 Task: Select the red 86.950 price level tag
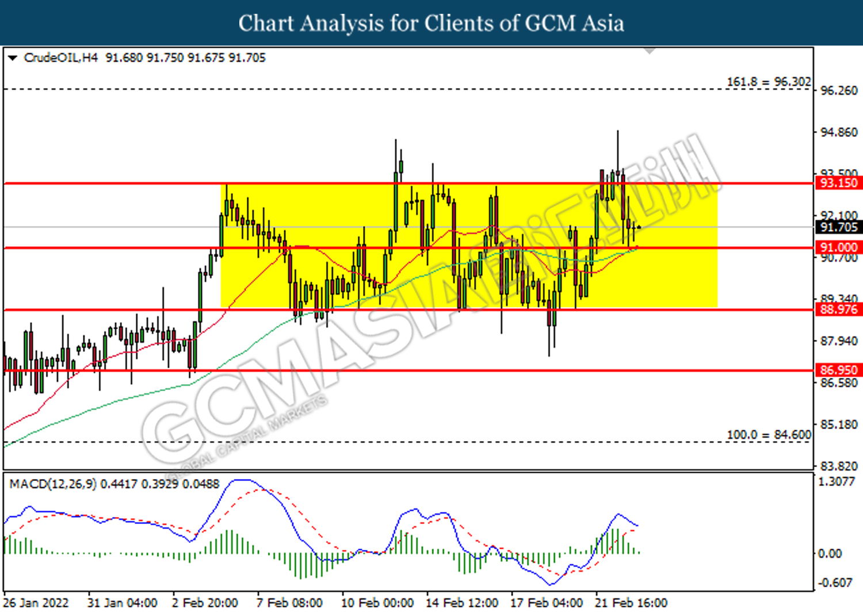[x=838, y=370]
